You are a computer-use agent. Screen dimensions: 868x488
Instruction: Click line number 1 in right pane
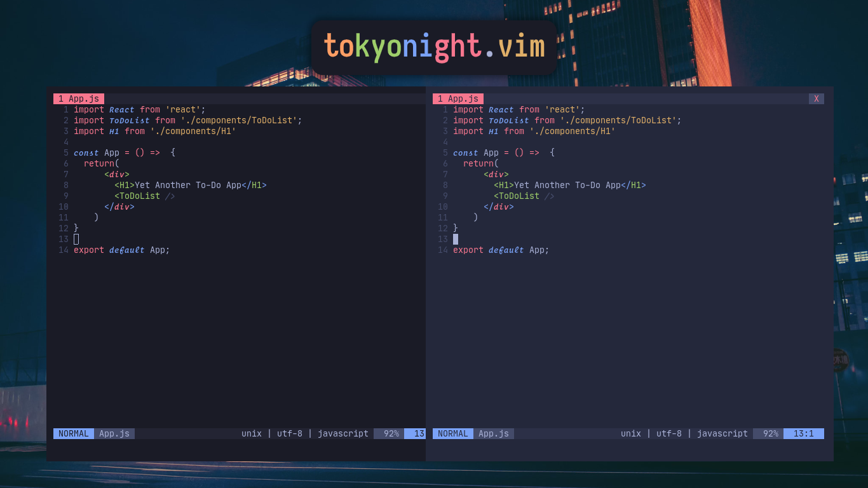tap(445, 109)
